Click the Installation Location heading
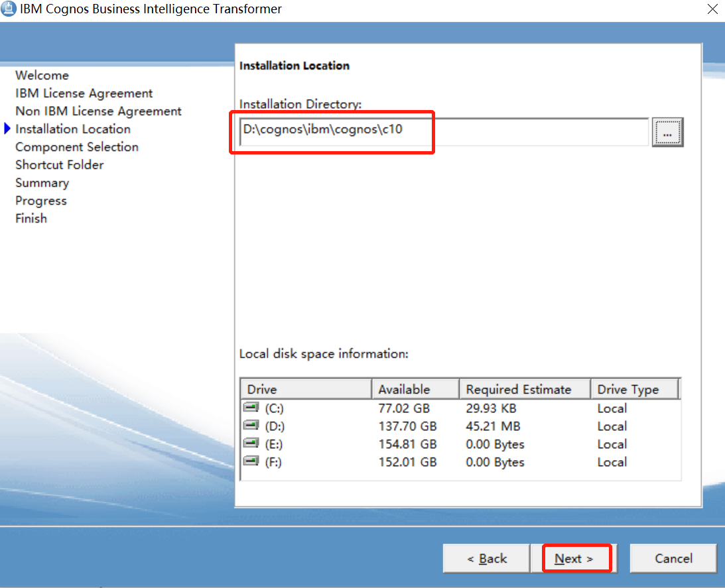 click(x=295, y=66)
